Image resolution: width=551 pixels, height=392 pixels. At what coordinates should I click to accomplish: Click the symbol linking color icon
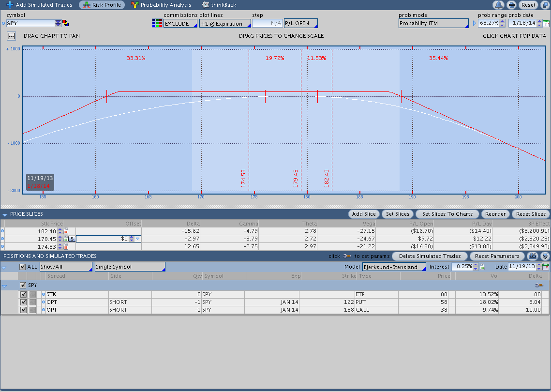(65, 23)
